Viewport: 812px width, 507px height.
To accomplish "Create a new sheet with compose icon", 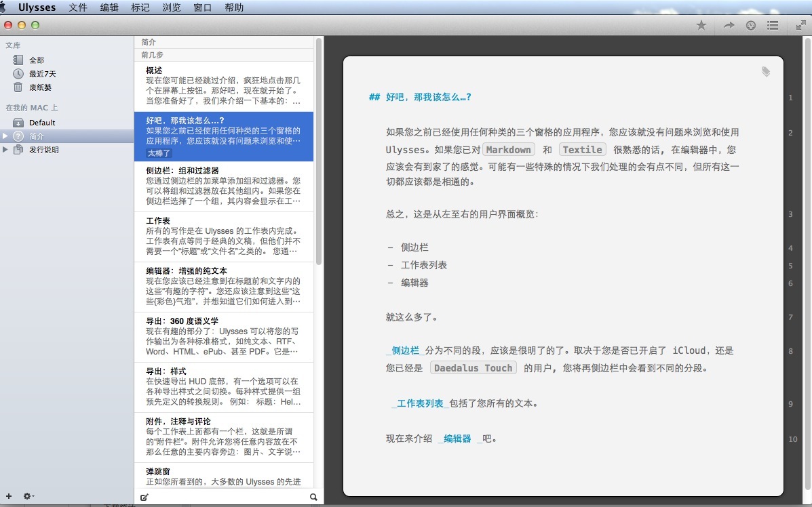I will (144, 497).
